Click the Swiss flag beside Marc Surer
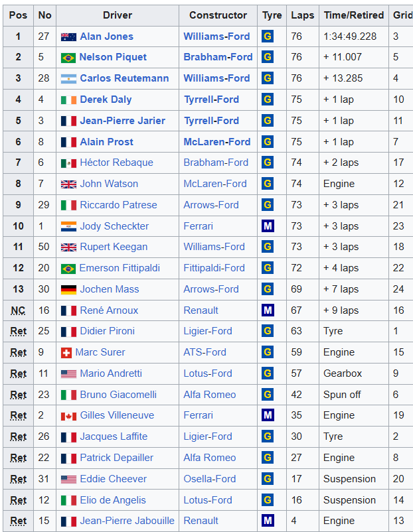 coord(66,353)
